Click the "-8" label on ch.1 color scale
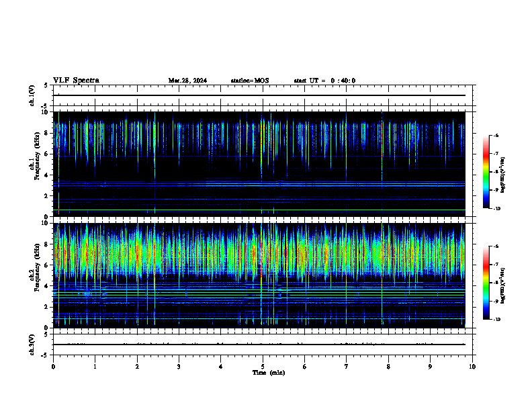 pyautogui.click(x=496, y=172)
